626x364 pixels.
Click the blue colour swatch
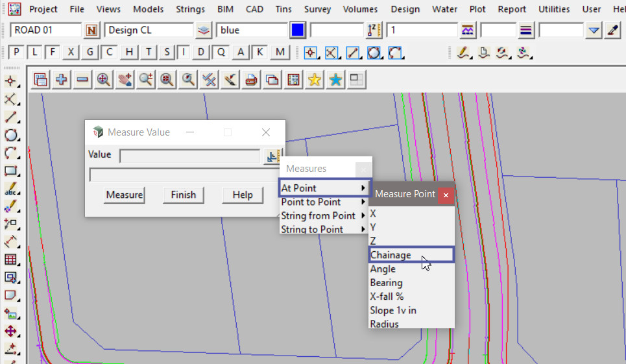[298, 30]
